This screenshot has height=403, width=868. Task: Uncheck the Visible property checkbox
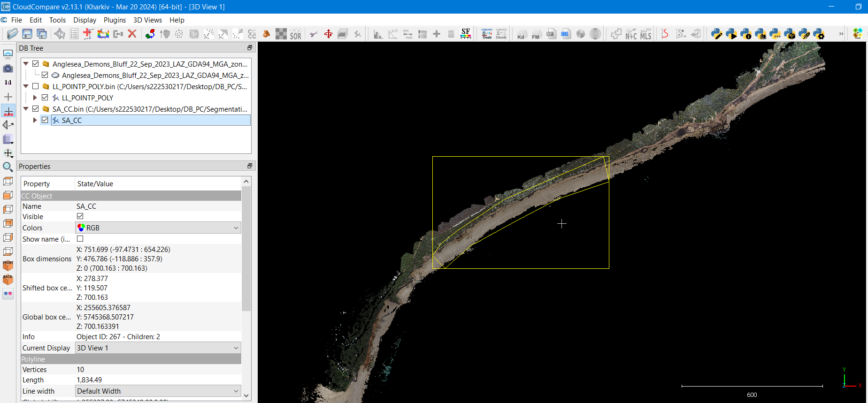tap(80, 216)
